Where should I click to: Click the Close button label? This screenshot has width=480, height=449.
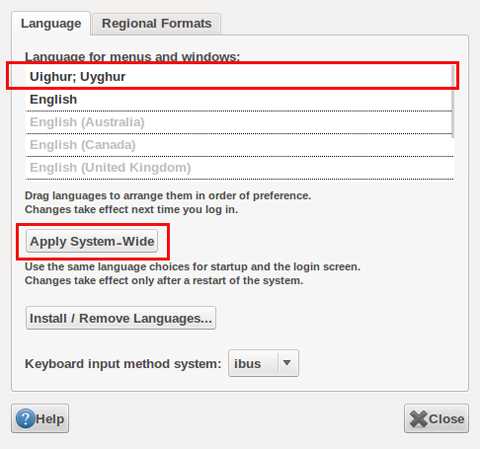[x=446, y=419]
